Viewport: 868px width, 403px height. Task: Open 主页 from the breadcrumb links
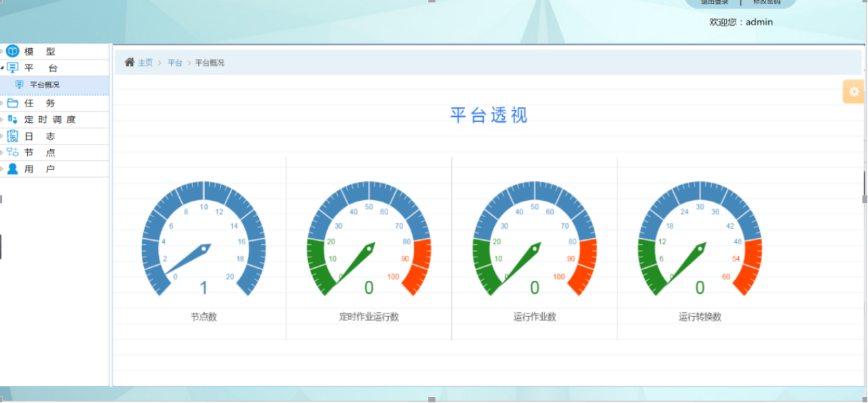click(x=144, y=62)
